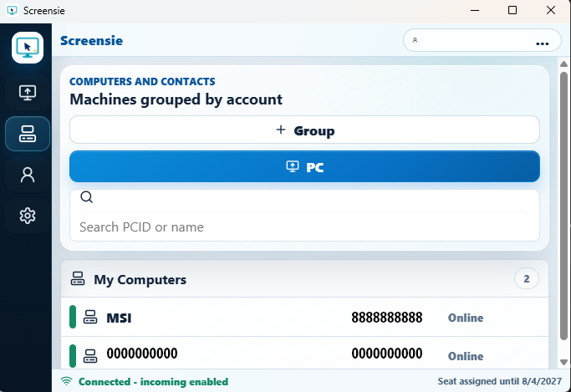This screenshot has height=392, width=571.
Task: Click 'Seat assigned until 8/4/2027' text
Action: click(500, 381)
